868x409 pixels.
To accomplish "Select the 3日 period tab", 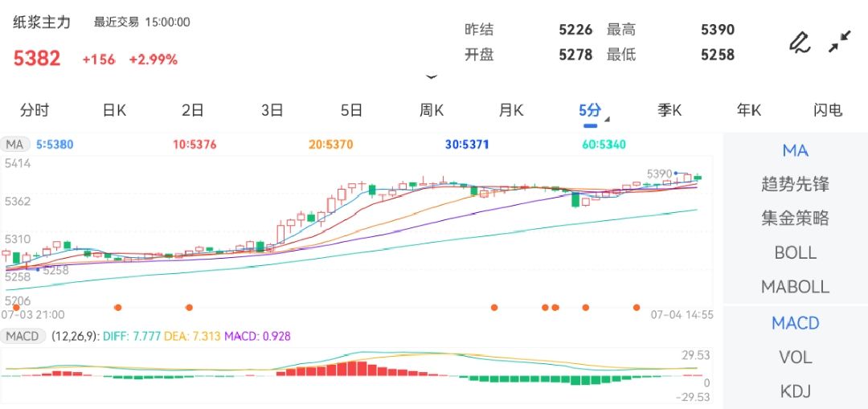I will (272, 110).
